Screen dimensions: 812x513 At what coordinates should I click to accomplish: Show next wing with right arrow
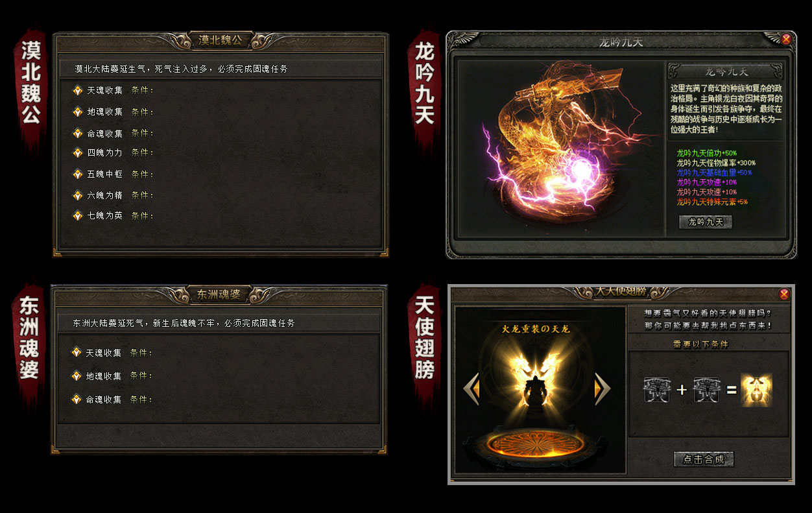[603, 389]
